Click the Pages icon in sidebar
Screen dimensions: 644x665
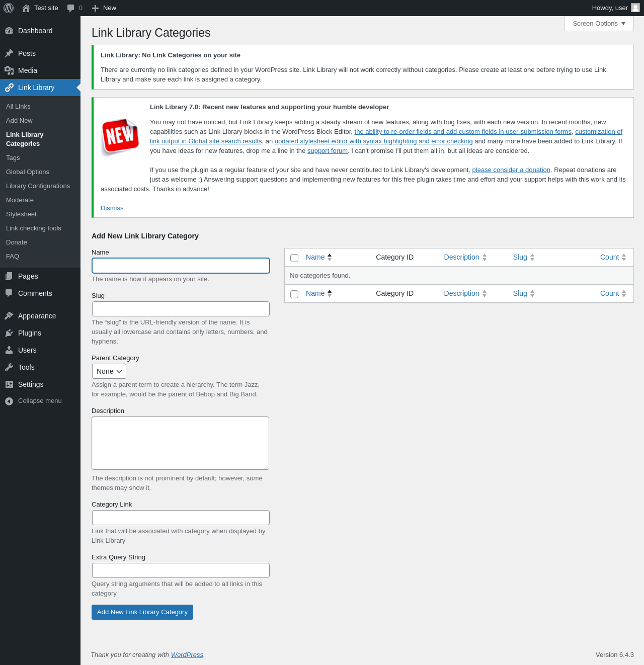click(9, 276)
